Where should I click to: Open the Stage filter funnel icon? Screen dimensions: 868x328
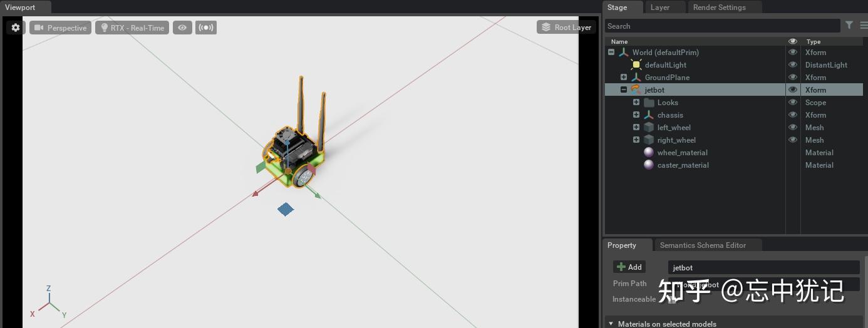pyautogui.click(x=849, y=26)
